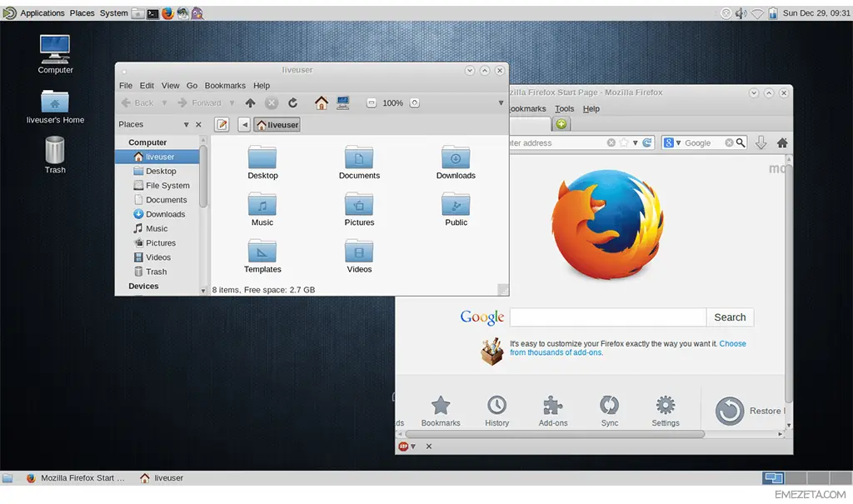The image size is (853, 504).
Task: Follow the Choose from thousands of add-ons link
Action: pos(627,347)
